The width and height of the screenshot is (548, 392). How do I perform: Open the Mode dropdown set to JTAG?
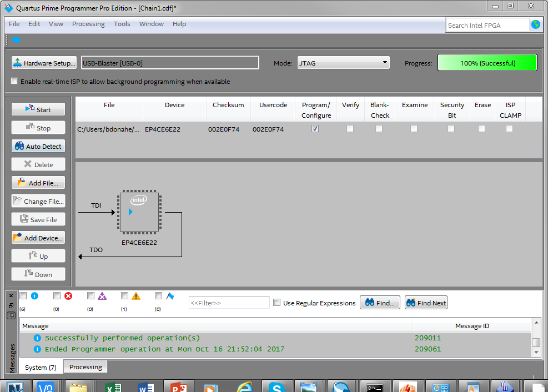click(343, 63)
